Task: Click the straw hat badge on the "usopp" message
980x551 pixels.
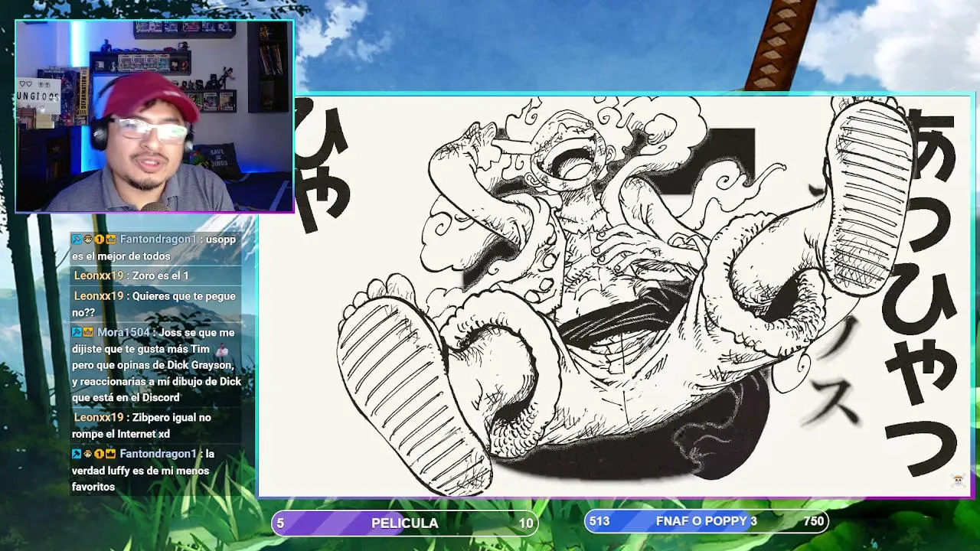Action: click(x=88, y=240)
